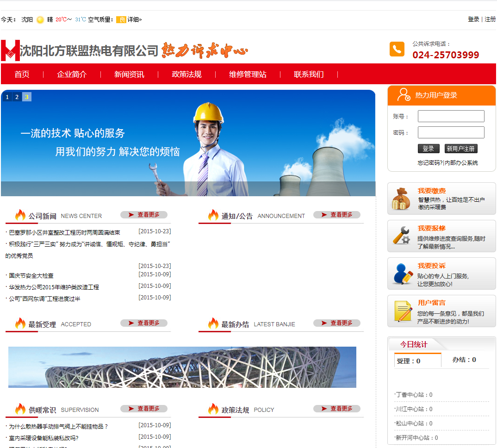
Task: Open the 内部办公系统 link
Action: pyautogui.click(x=461, y=163)
